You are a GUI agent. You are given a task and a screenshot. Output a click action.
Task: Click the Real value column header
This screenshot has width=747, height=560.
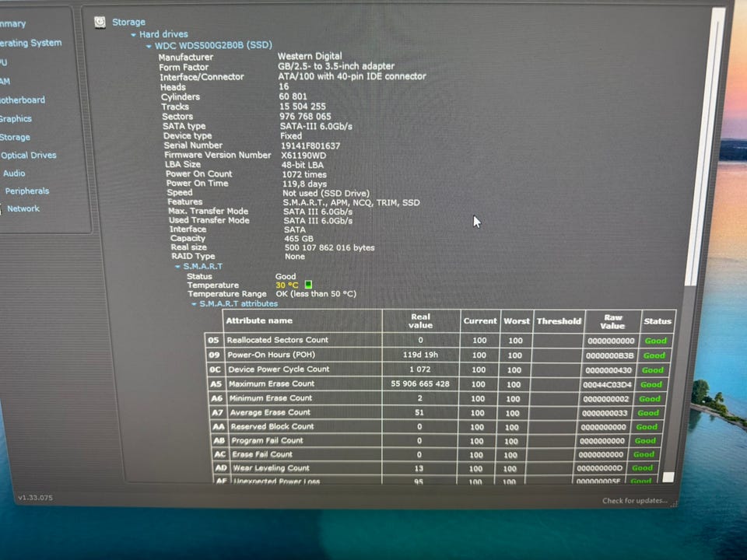tap(420, 321)
